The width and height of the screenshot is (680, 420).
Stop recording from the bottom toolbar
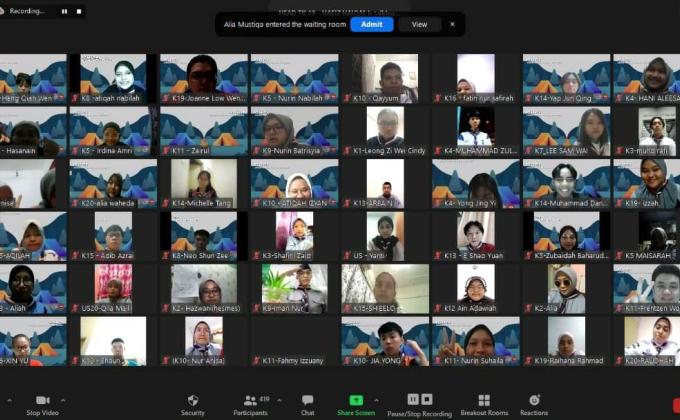428,399
